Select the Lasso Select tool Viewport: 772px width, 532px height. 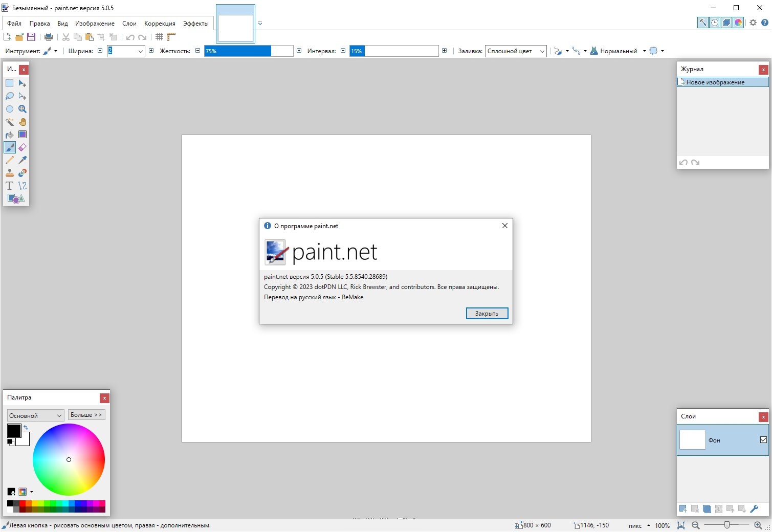click(x=10, y=96)
